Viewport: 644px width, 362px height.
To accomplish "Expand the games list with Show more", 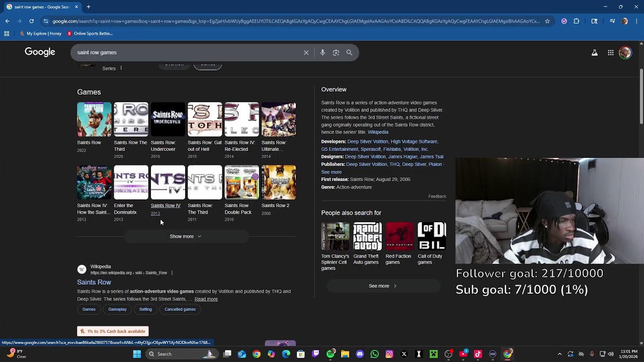I will click(186, 236).
